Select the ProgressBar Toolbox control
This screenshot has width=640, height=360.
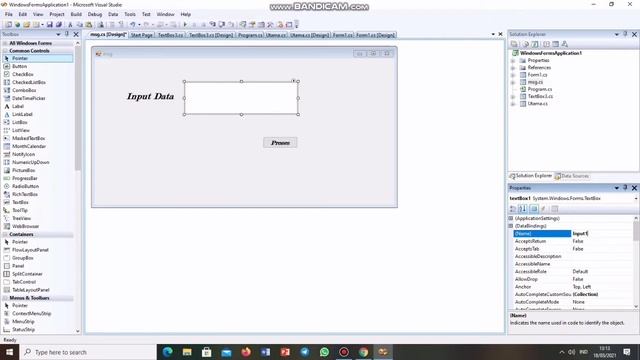coord(24,178)
